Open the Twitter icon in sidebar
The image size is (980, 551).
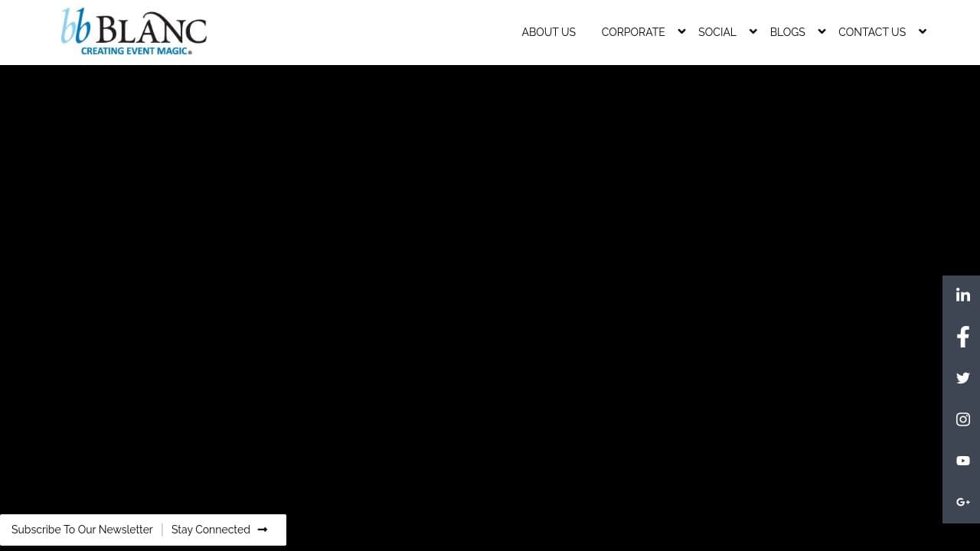pos(962,378)
